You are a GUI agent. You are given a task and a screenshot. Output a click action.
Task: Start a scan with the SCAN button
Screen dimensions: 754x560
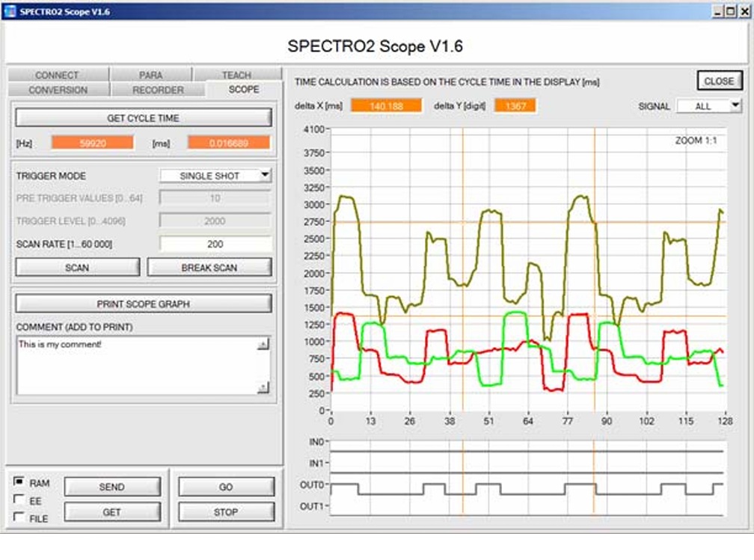point(78,267)
